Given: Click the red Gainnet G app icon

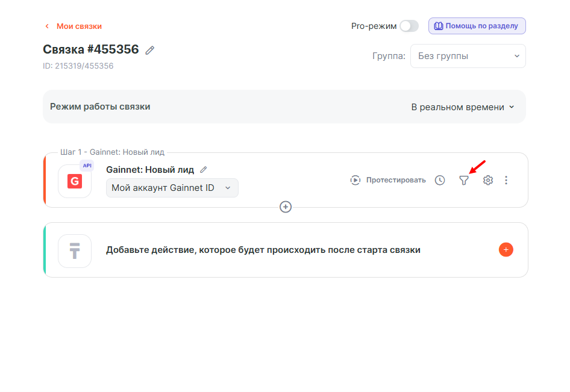Looking at the screenshot, I should pyautogui.click(x=75, y=181).
